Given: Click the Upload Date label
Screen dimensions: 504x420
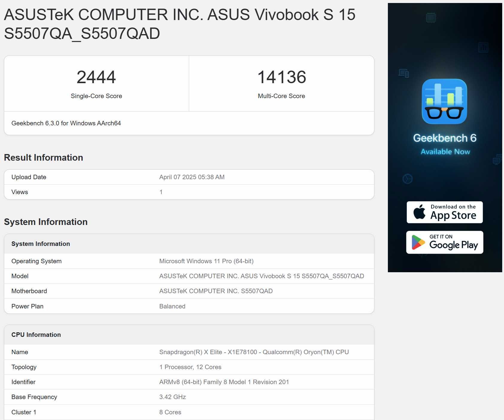Looking at the screenshot, I should point(29,177).
